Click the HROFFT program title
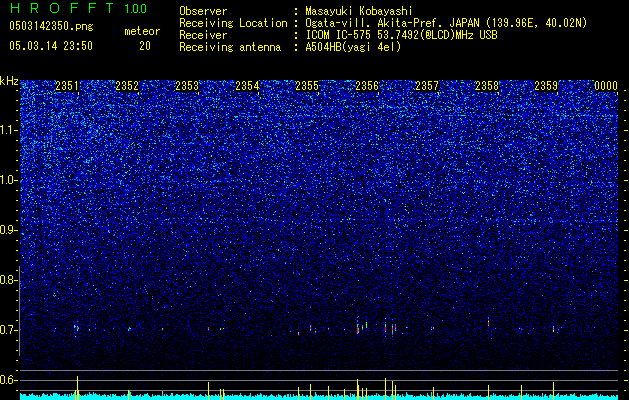This screenshot has width=629, height=400. pyautogui.click(x=62, y=8)
